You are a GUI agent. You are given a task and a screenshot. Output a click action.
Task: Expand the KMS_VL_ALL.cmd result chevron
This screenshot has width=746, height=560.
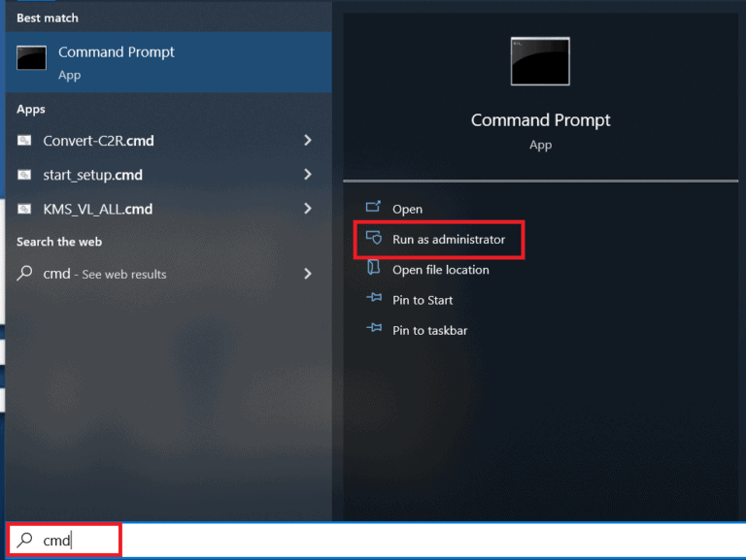click(x=308, y=209)
